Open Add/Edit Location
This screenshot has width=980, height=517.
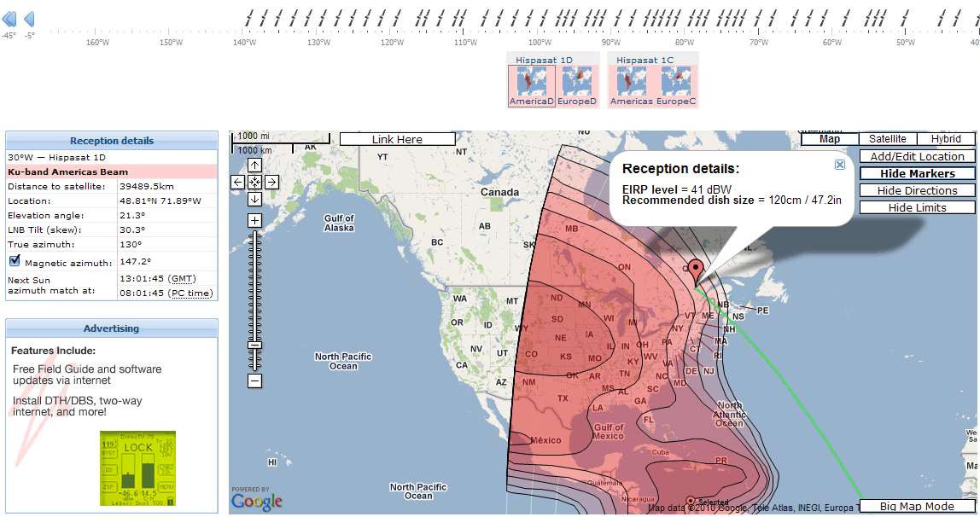point(917,157)
